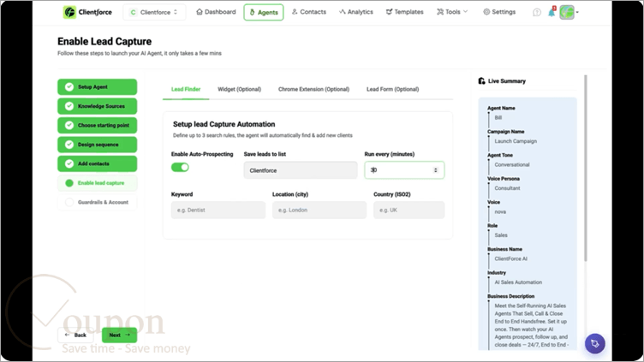The width and height of the screenshot is (644, 362).
Task: Click the AI Sales Automation industry value
Action: (x=518, y=282)
